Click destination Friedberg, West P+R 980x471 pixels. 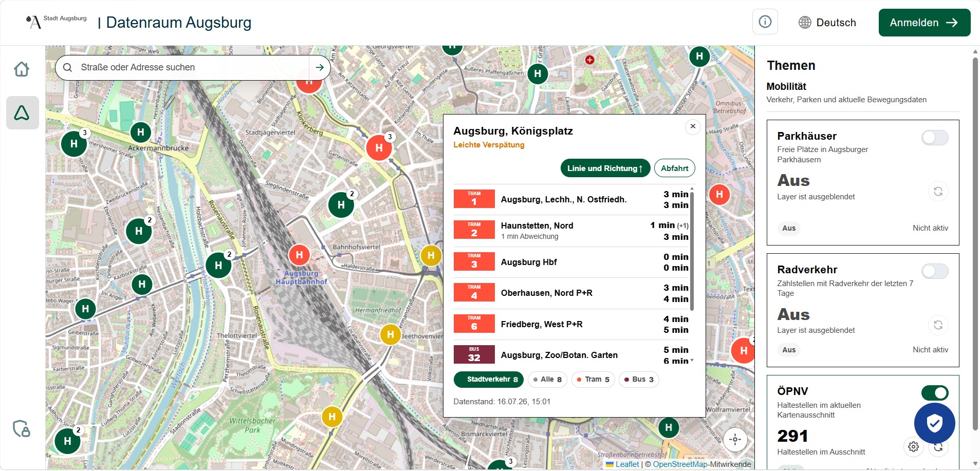click(x=542, y=324)
